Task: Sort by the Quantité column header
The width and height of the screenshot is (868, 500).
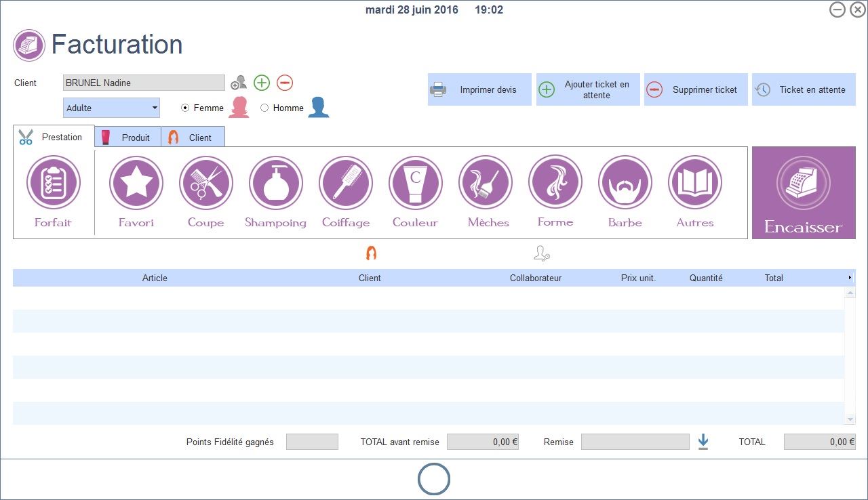Action: (706, 278)
